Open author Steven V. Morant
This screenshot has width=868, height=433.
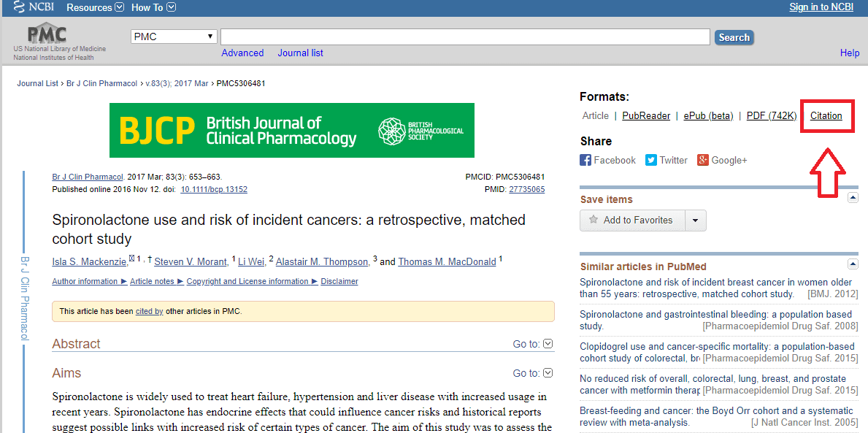click(x=191, y=262)
